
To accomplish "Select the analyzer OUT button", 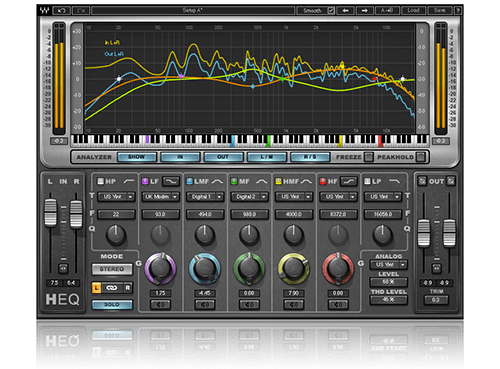I will (223, 157).
